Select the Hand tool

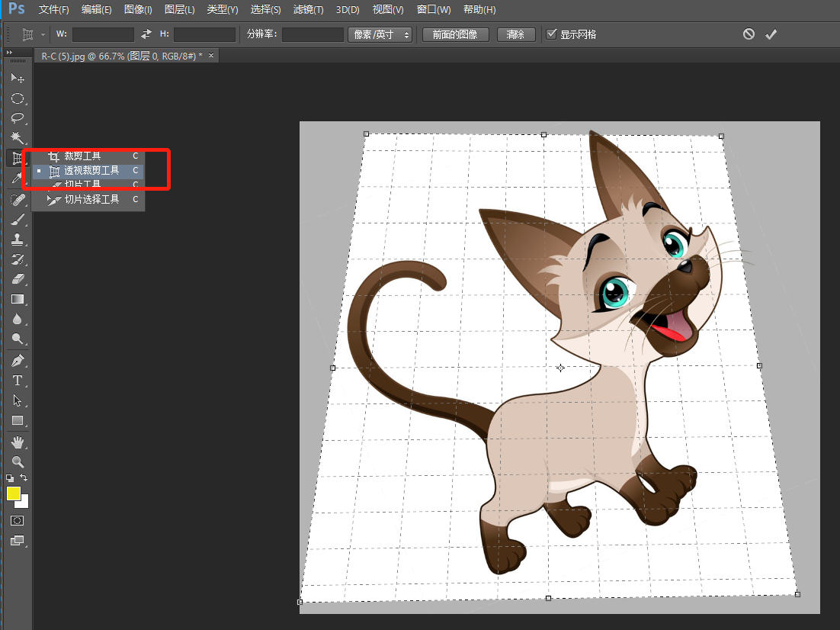pos(17,442)
